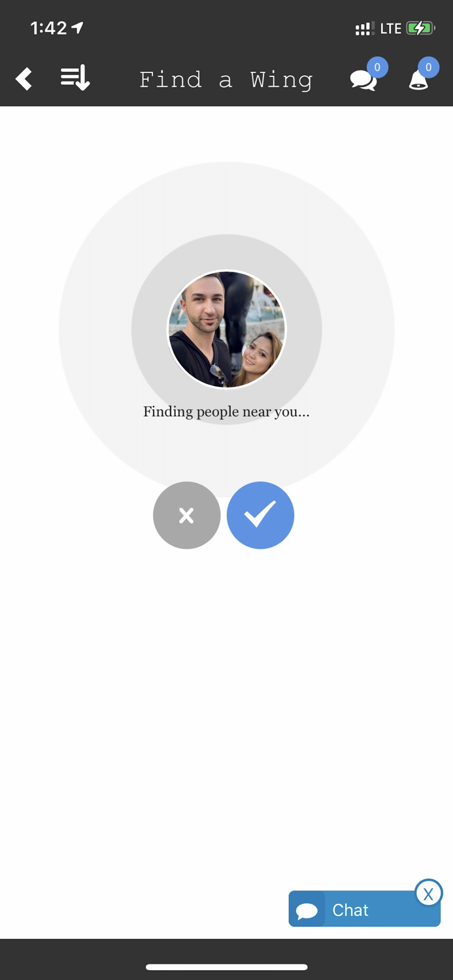This screenshot has height=980, width=453.
Task: Tap the cellular signal strength dots
Action: (x=364, y=29)
